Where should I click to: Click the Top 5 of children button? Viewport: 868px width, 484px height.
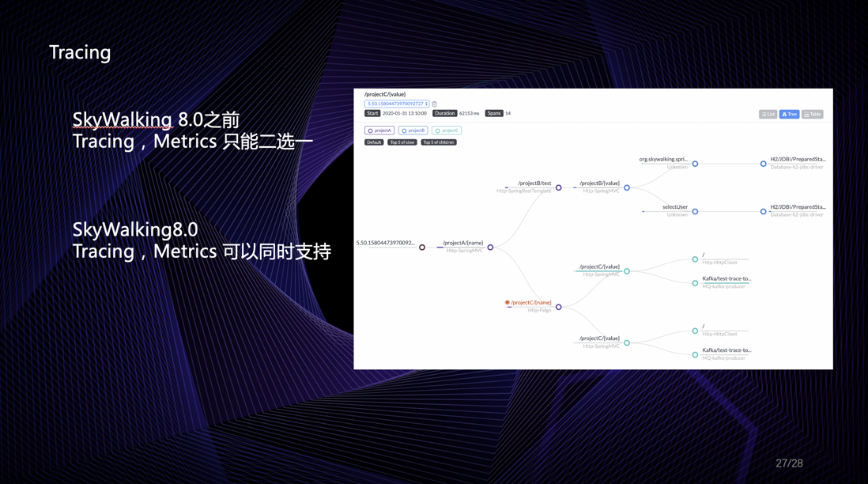[439, 142]
